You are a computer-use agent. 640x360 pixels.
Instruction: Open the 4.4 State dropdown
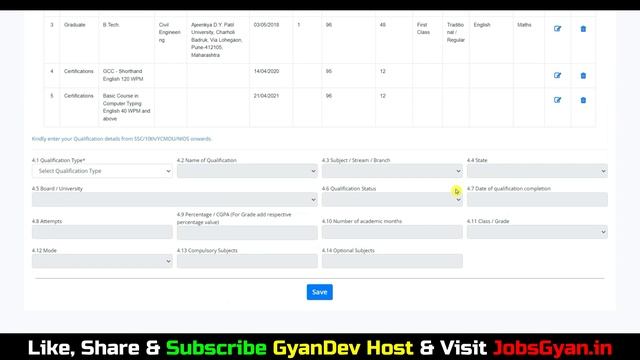pos(537,171)
